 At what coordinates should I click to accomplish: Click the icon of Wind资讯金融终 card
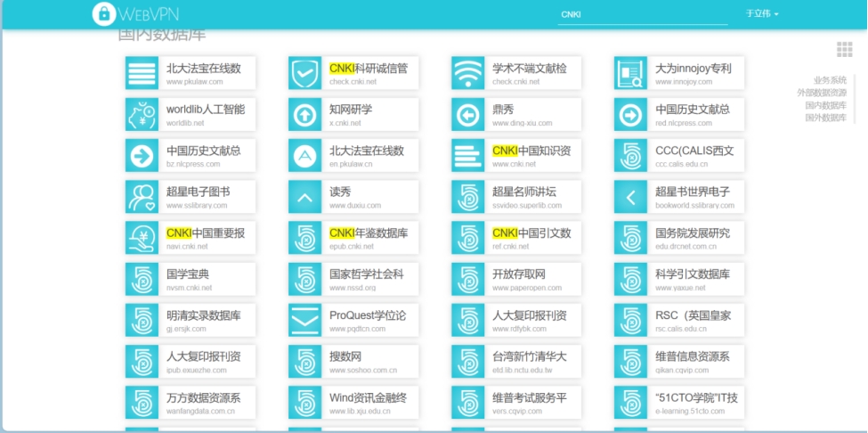pyautogui.click(x=304, y=403)
